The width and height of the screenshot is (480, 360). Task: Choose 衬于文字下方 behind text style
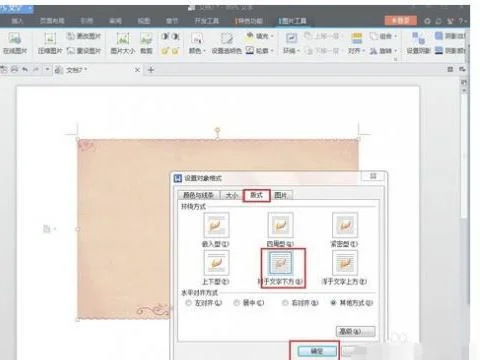tap(282, 268)
